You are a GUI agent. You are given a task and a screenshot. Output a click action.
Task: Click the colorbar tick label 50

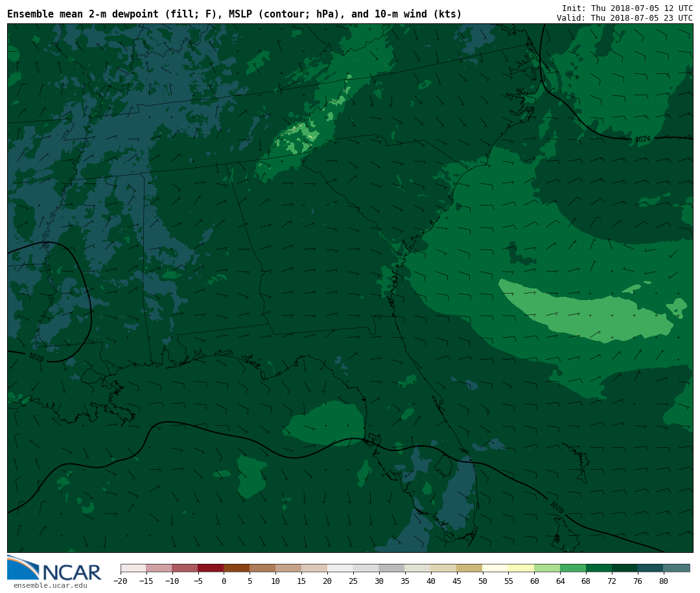coord(483,581)
